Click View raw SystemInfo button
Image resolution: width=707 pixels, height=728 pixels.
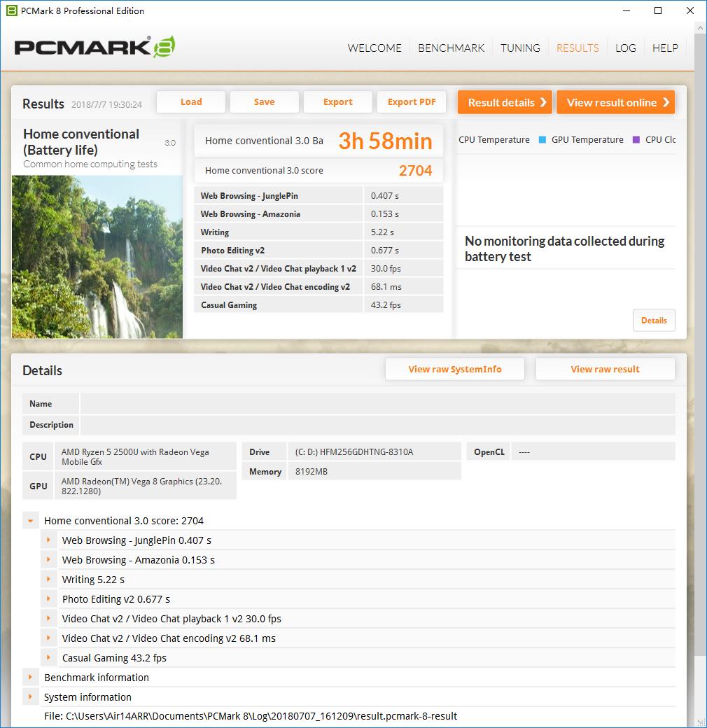click(x=454, y=369)
